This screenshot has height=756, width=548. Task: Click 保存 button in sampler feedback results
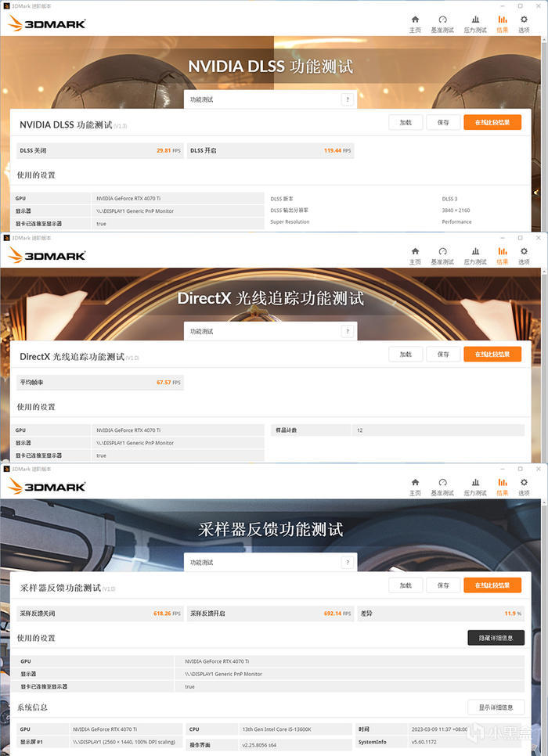click(443, 585)
